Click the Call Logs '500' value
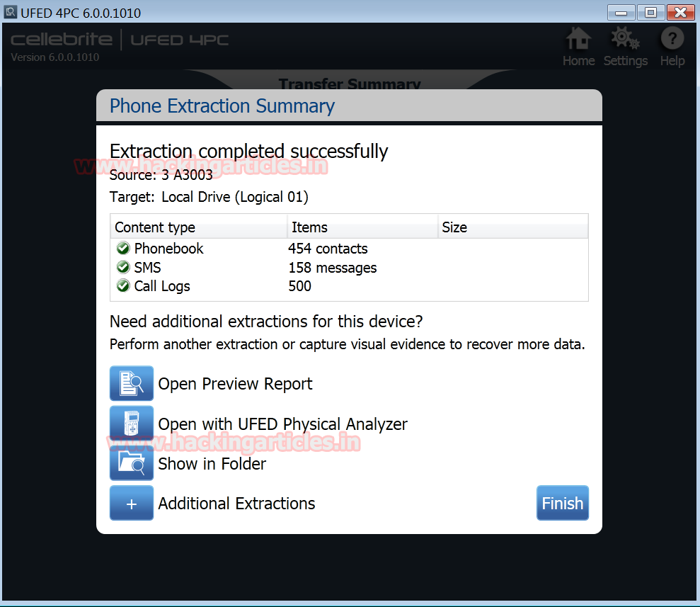The height and width of the screenshot is (607, 700). pyautogui.click(x=299, y=286)
